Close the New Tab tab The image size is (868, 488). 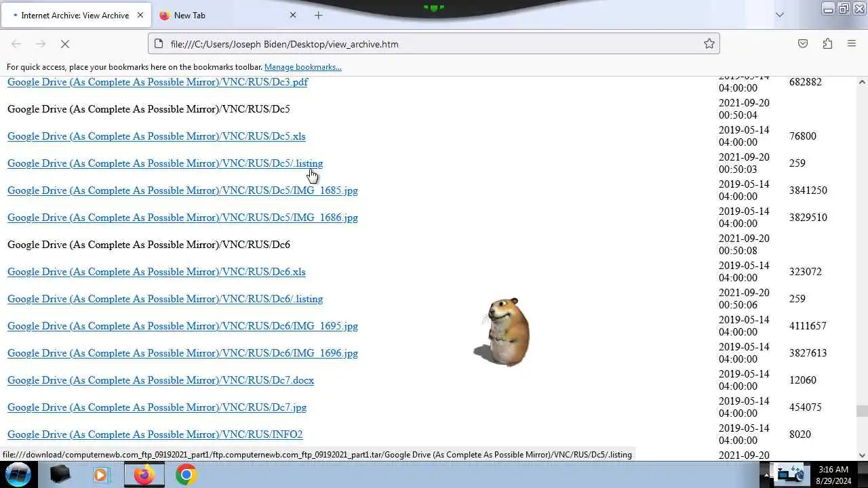coord(293,15)
